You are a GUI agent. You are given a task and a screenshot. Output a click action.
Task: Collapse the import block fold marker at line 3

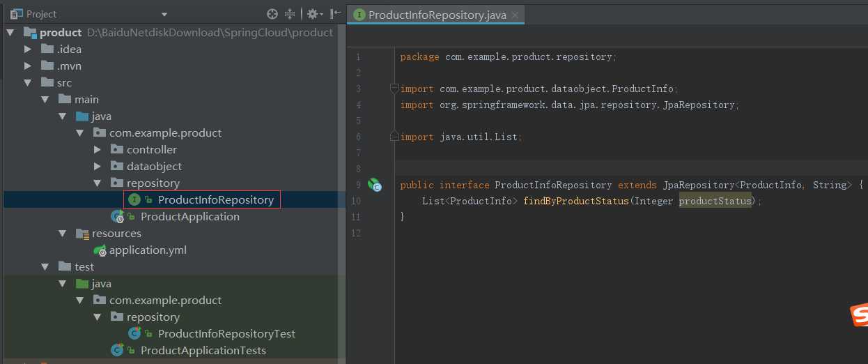click(394, 89)
